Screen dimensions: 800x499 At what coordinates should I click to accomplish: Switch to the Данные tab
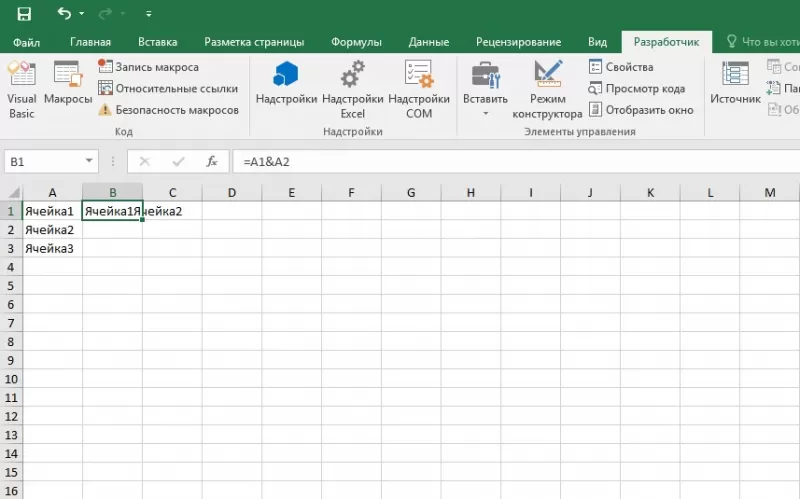coord(429,42)
